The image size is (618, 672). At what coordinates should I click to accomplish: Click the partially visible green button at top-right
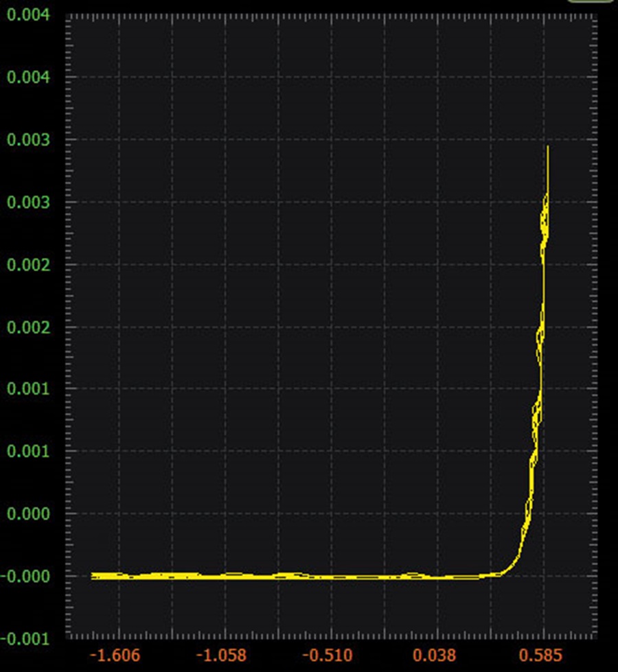[591, 1]
